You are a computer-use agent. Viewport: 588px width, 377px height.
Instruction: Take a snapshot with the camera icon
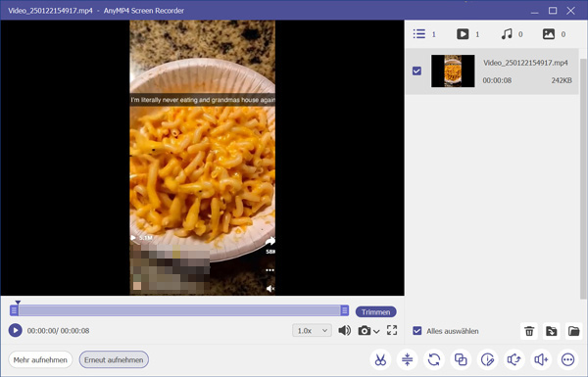365,331
